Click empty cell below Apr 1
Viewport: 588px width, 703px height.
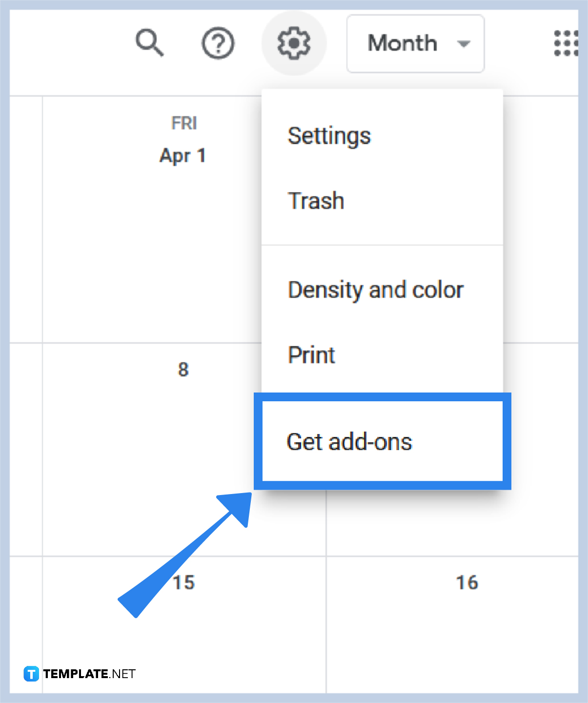tap(152, 254)
